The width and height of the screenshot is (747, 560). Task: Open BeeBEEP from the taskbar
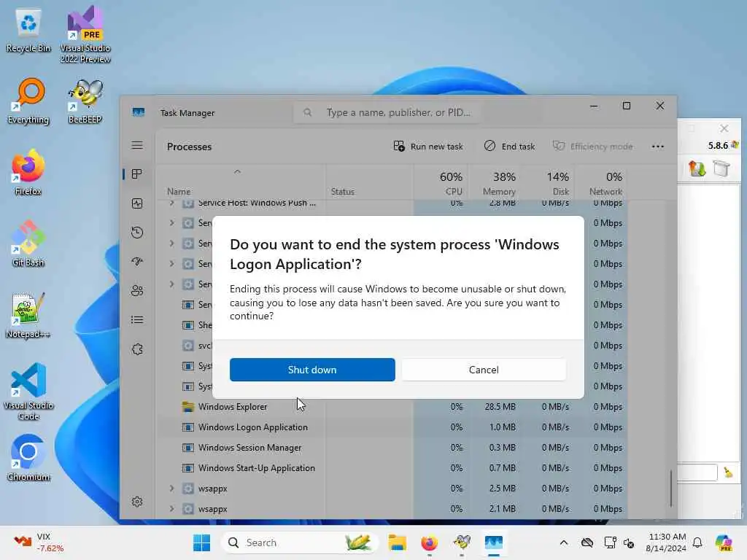(x=462, y=542)
